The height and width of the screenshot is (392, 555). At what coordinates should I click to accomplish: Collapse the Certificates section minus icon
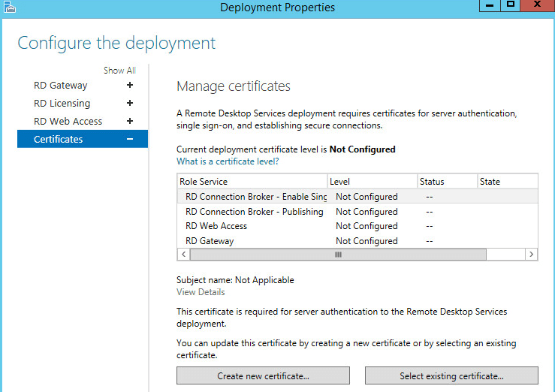(x=130, y=139)
